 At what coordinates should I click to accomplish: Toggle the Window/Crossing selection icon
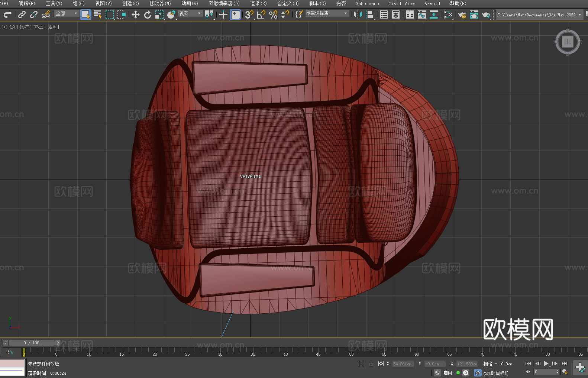coord(122,14)
